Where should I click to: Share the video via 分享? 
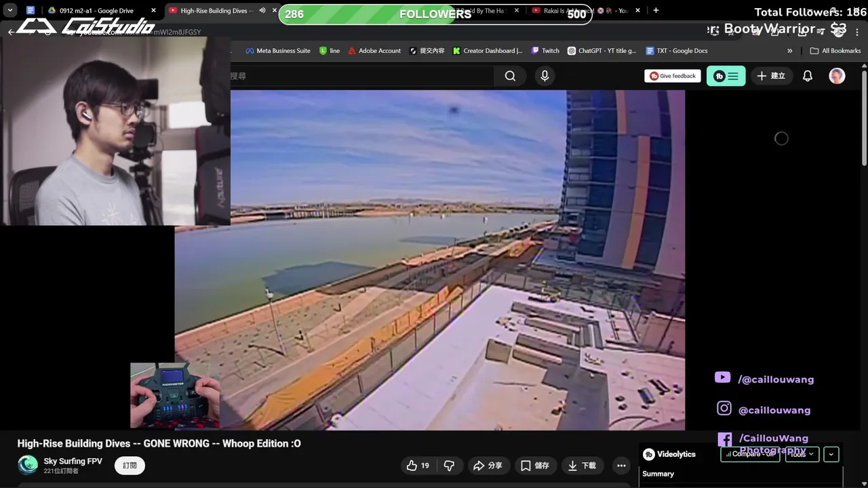coord(488,466)
